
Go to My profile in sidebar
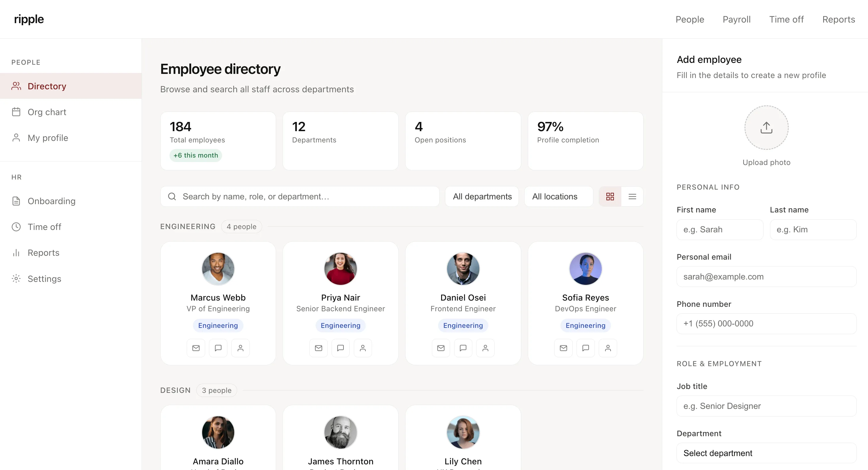point(71,138)
